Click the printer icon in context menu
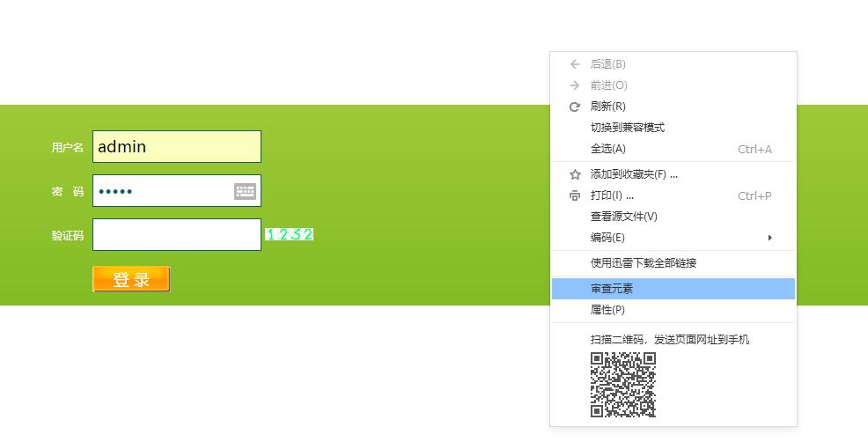 [x=575, y=195]
